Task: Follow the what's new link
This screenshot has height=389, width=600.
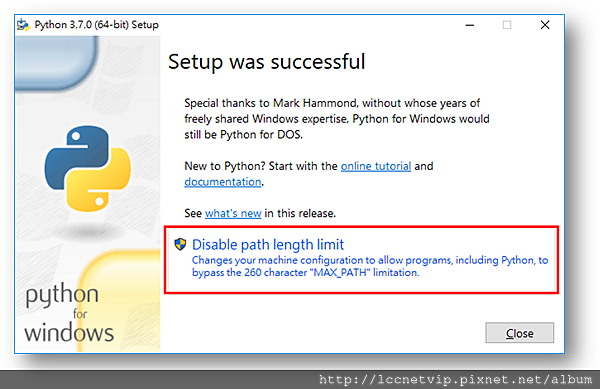Action: [x=233, y=213]
